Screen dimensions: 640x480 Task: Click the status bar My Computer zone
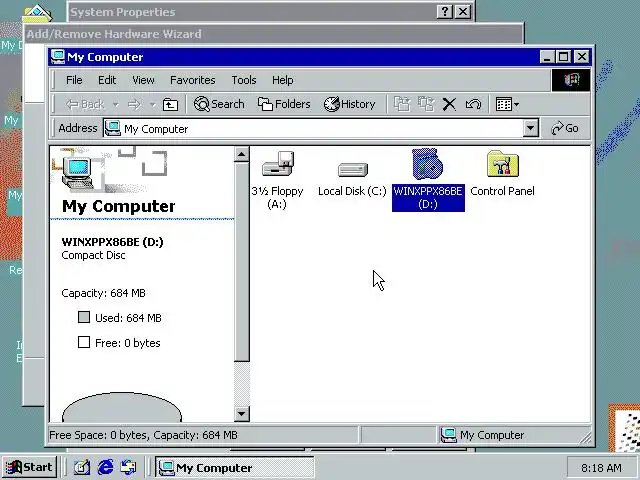pyautogui.click(x=514, y=435)
